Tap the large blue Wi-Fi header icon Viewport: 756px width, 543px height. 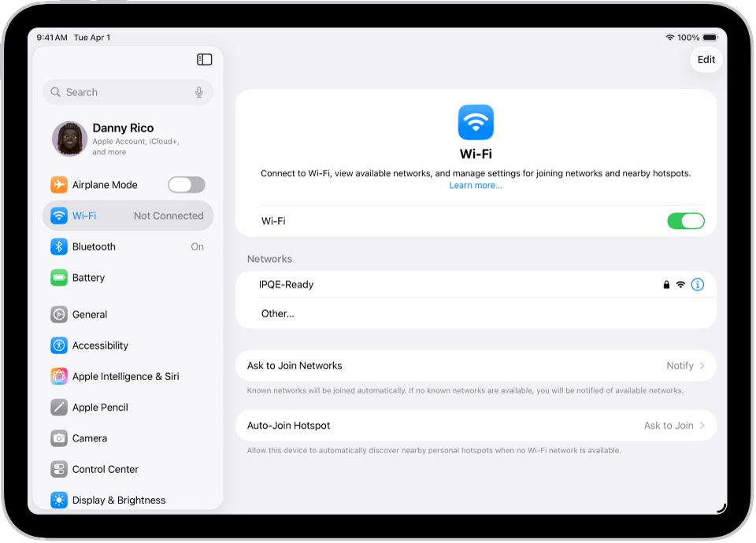(476, 122)
